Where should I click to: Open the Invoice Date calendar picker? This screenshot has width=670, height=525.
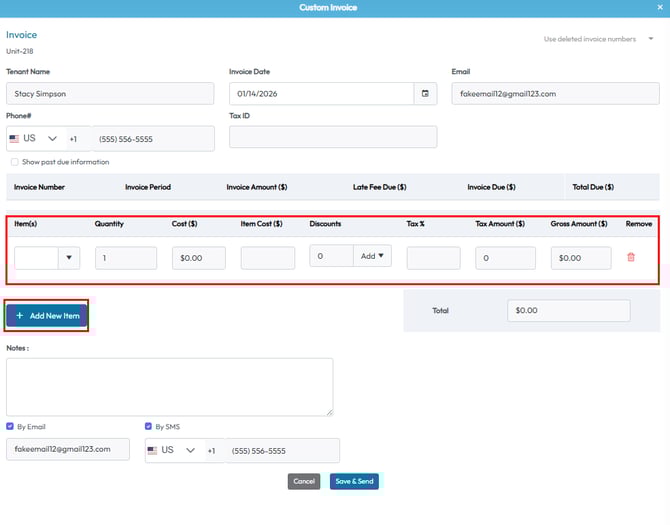[x=426, y=93]
